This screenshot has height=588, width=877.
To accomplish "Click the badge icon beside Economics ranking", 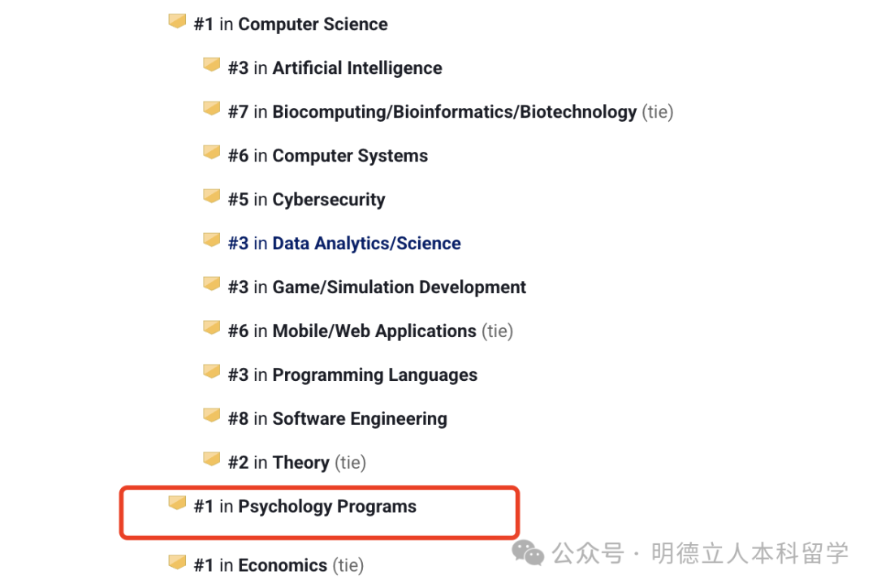I will click(177, 561).
